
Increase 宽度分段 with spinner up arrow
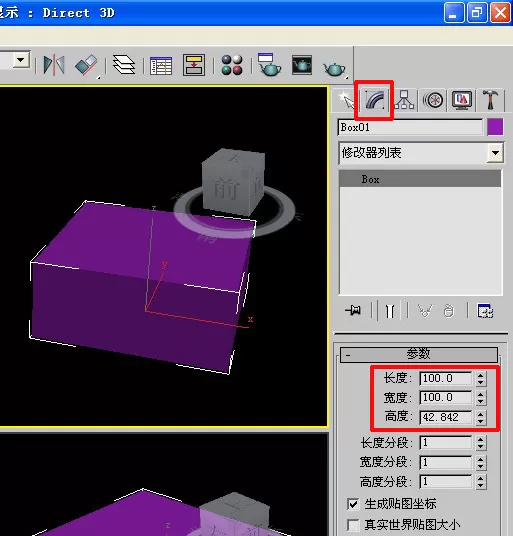pos(481,459)
